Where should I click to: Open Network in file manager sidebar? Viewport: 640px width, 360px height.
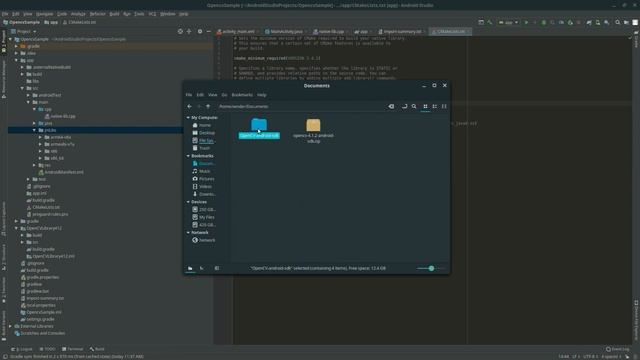[x=204, y=240]
